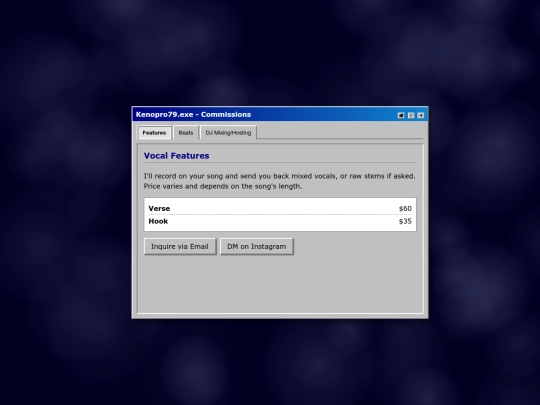Click the Inquire via Email button
This screenshot has height=405, width=540.
(x=180, y=247)
